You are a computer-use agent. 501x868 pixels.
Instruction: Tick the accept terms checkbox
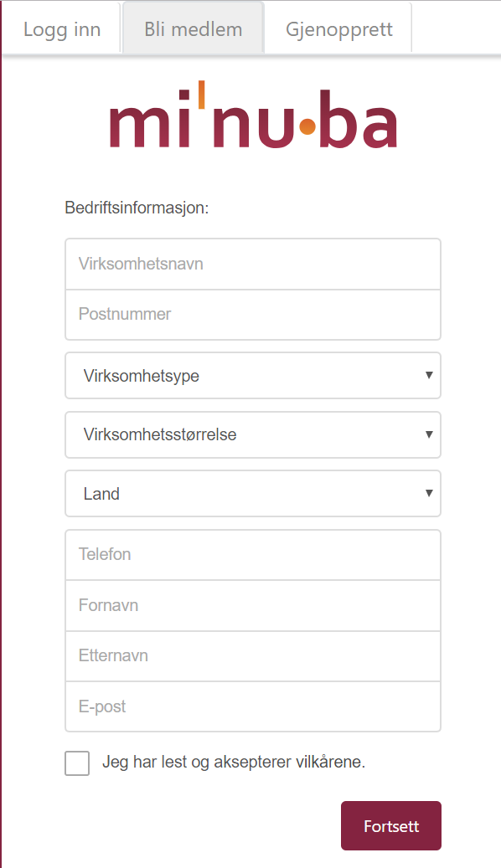coord(77,763)
